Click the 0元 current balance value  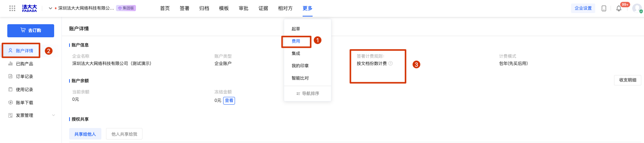pos(76,99)
